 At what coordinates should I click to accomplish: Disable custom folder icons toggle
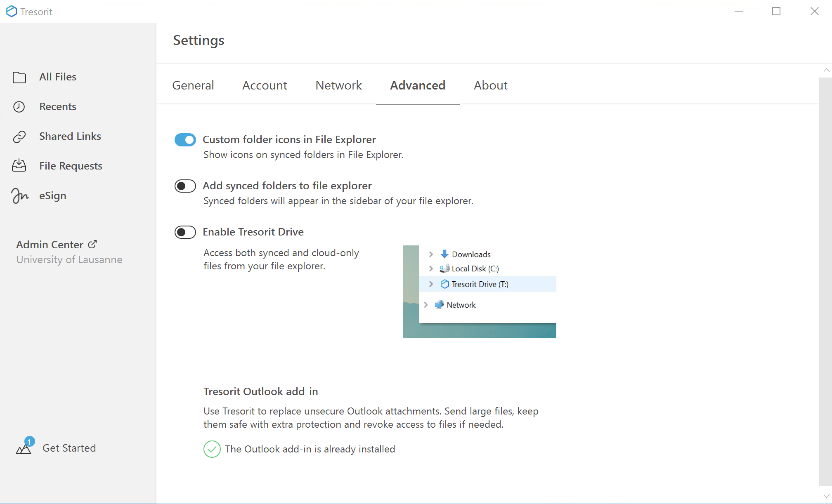pyautogui.click(x=185, y=140)
